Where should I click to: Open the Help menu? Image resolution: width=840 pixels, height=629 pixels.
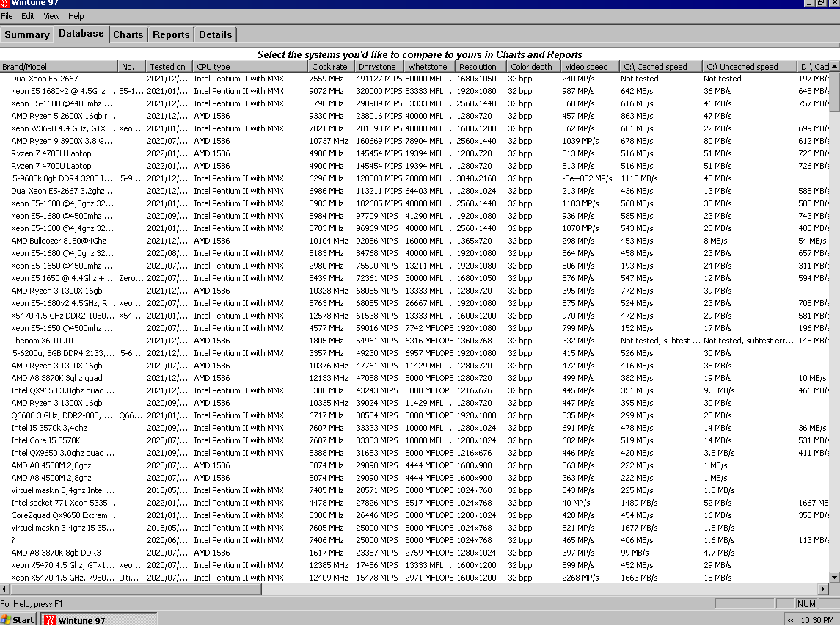[x=76, y=16]
